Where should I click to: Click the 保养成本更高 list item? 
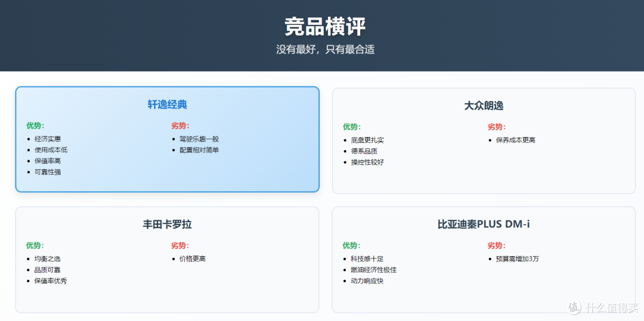coord(516,140)
